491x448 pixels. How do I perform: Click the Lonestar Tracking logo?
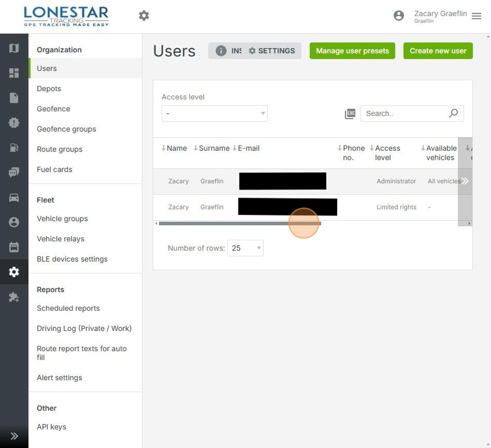[x=66, y=16]
